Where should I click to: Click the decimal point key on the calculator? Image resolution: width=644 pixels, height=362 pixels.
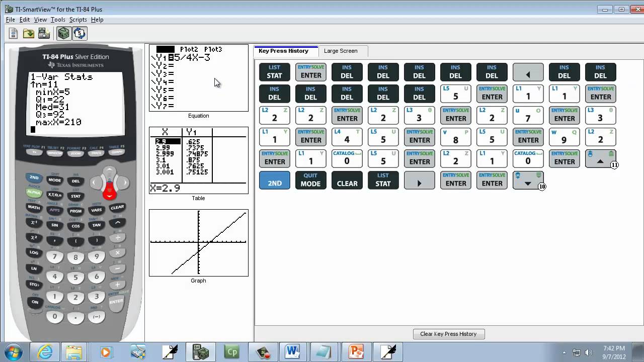click(75, 318)
